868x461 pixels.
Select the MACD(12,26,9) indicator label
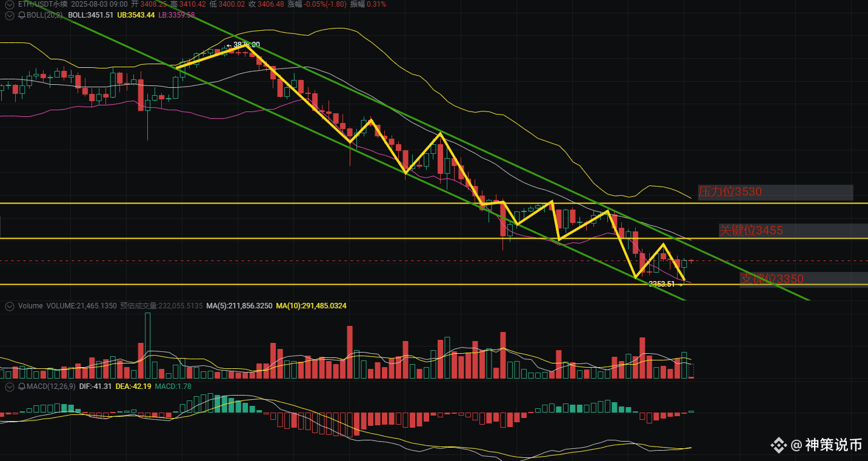click(51, 386)
